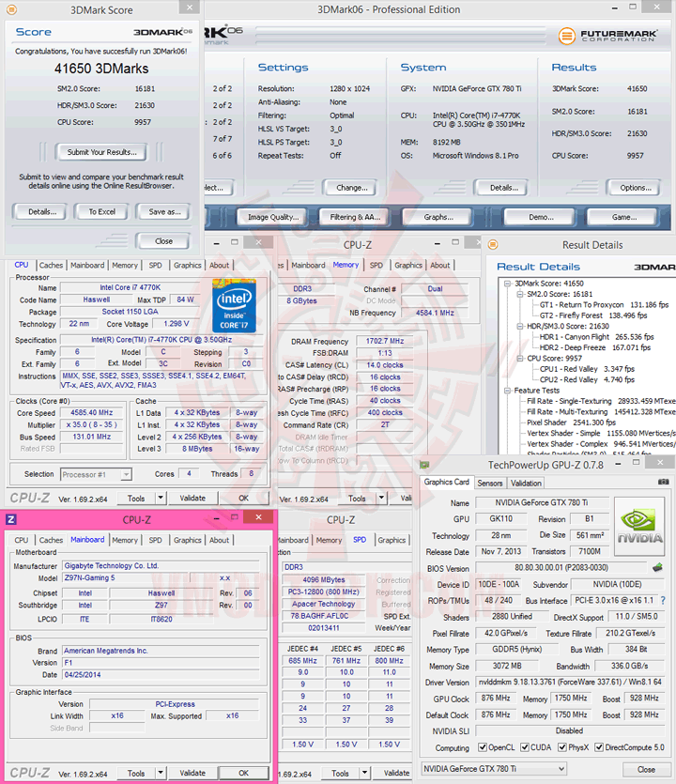The image size is (676, 784).
Task: Click the orange Futuremark icon in the 3DMark Score title bar
Action: pos(11,9)
